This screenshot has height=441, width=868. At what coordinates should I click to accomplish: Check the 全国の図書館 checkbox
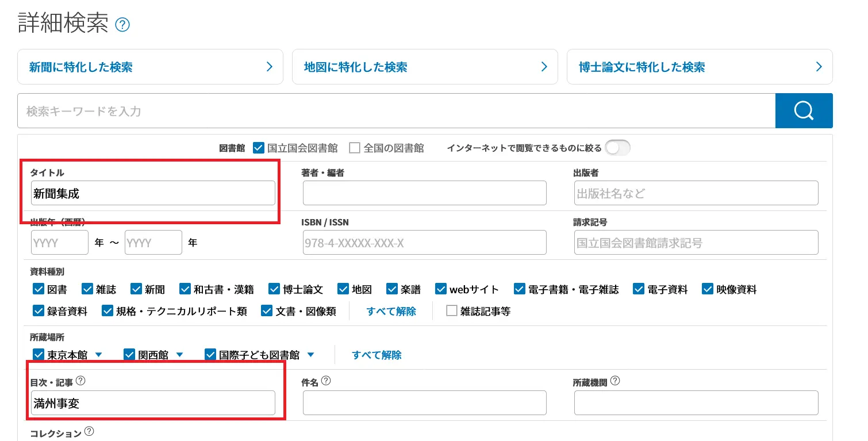pyautogui.click(x=354, y=148)
